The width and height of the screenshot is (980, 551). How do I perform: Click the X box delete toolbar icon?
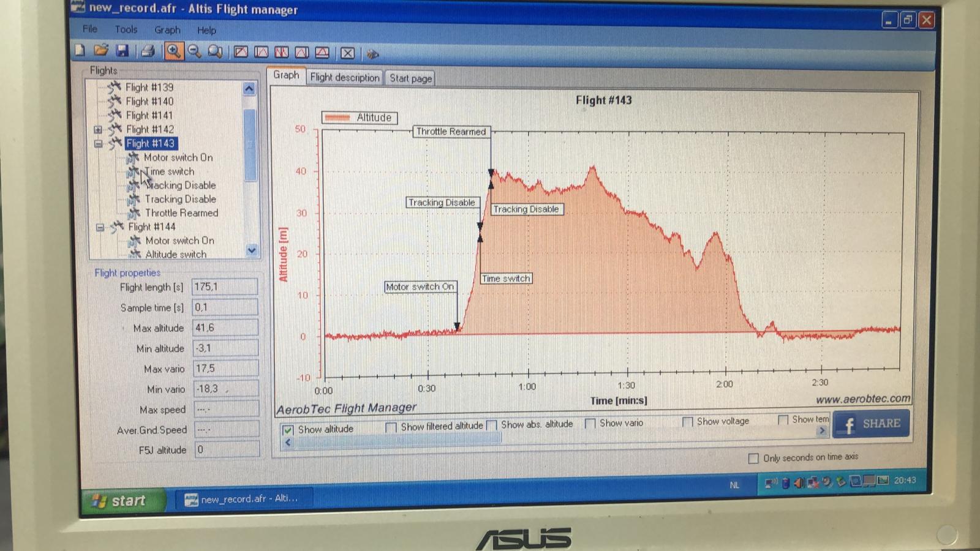[347, 53]
